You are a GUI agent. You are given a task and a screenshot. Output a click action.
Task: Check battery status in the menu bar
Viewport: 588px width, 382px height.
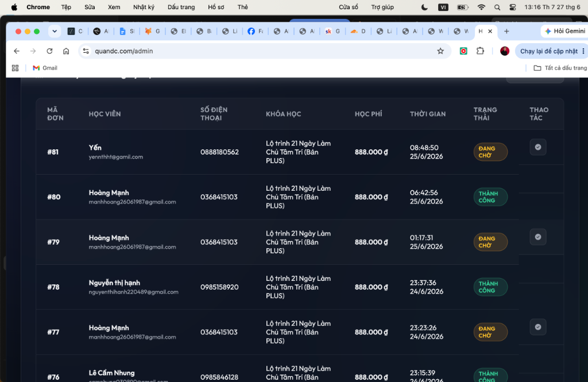click(x=463, y=7)
